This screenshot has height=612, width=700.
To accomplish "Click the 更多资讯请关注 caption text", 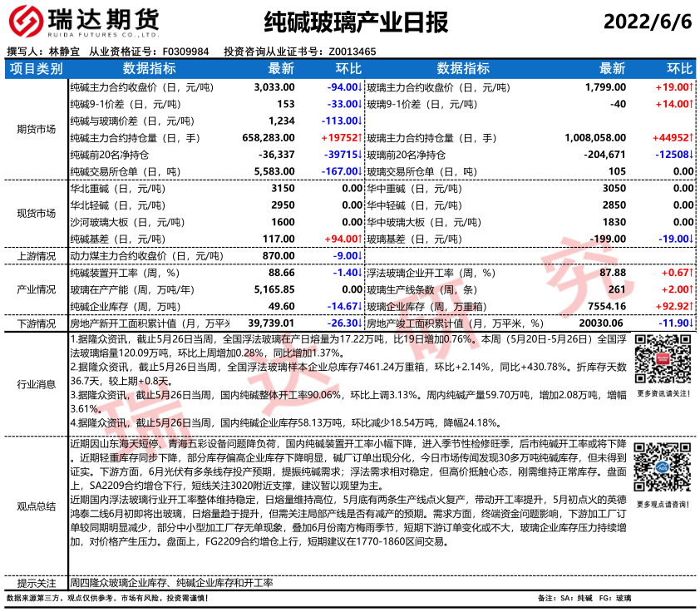I will click(662, 393).
